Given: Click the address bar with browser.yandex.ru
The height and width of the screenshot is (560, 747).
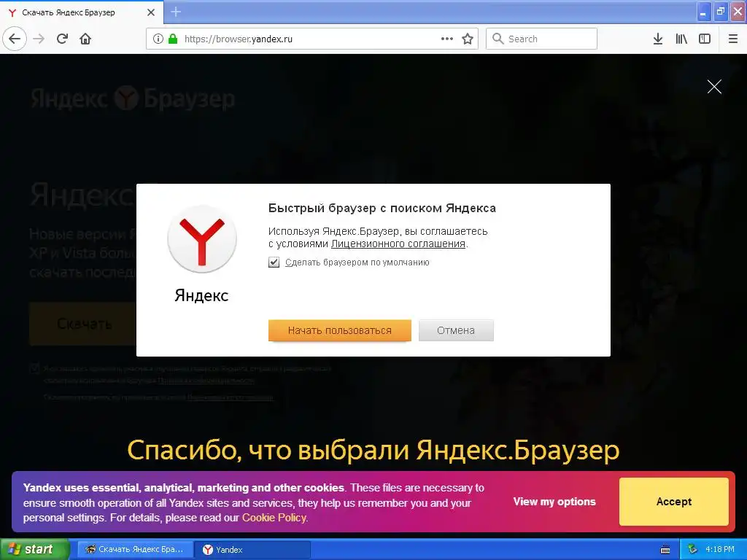Looking at the screenshot, I should coord(311,39).
